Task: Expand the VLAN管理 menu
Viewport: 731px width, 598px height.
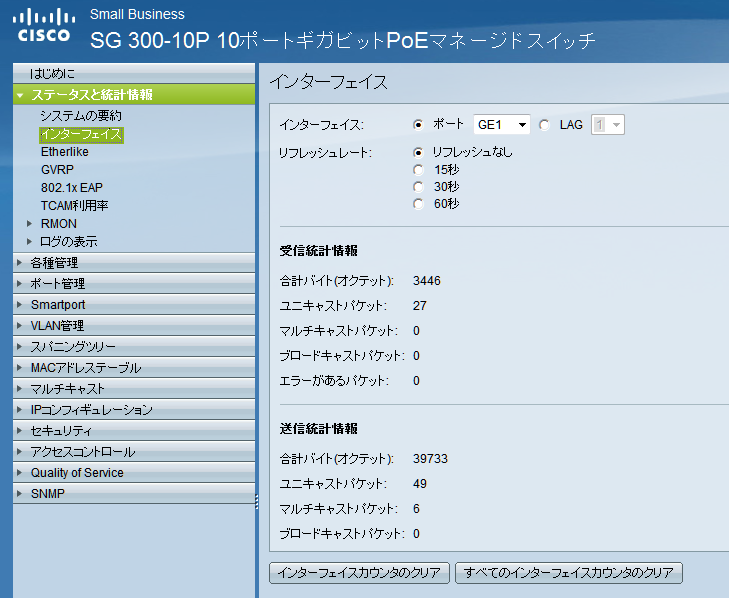Action: tap(134, 326)
